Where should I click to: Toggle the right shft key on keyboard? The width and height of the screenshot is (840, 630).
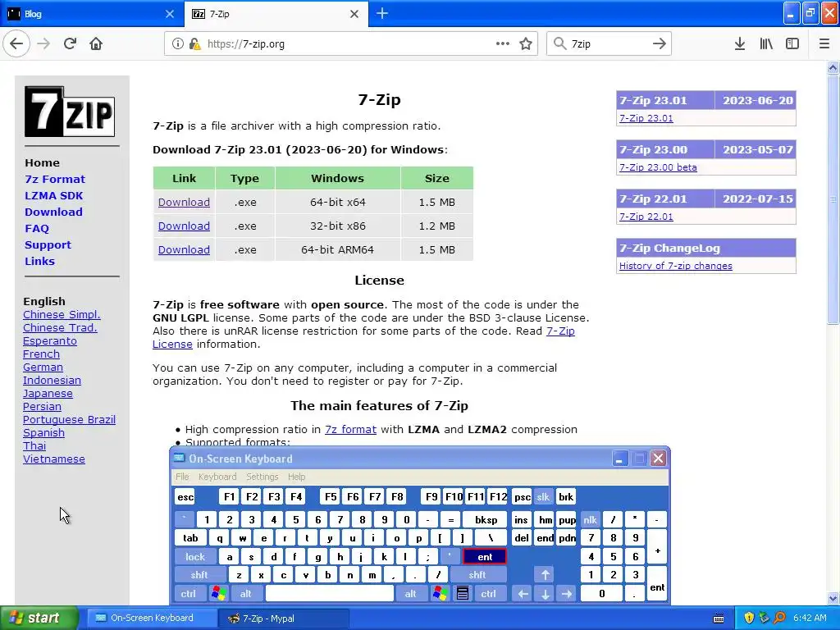[477, 575]
